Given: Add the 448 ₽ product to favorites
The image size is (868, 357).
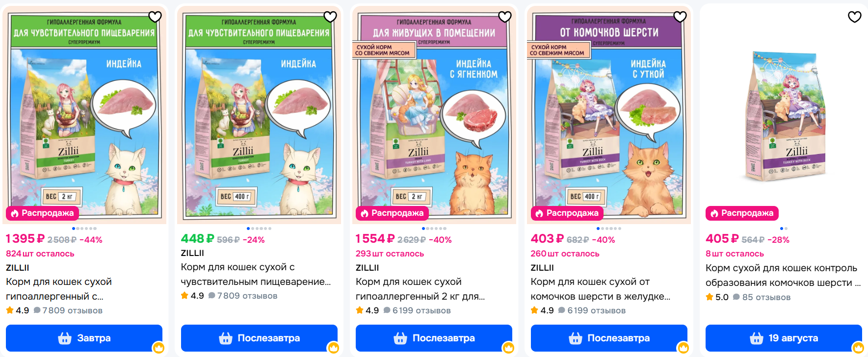Looking at the screenshot, I should [330, 17].
